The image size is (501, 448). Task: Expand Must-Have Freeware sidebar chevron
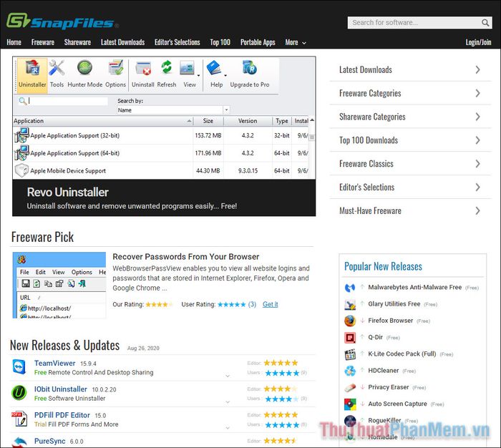(x=477, y=210)
